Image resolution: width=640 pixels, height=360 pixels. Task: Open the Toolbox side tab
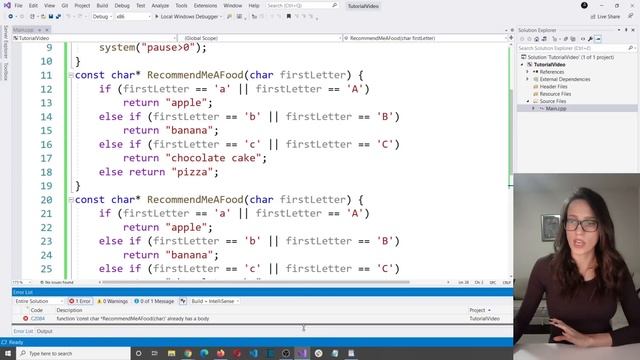coord(5,71)
